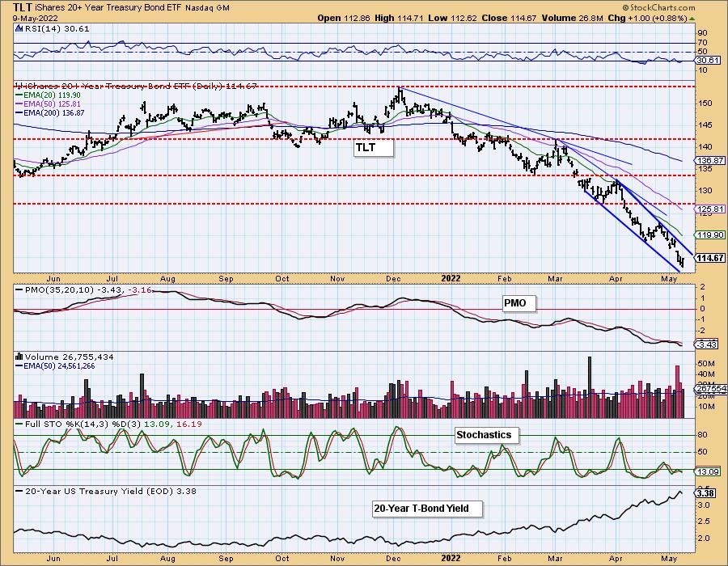Click the Nasdaq GM exchange label
Viewport: 728px width, 566px height.
point(208,8)
